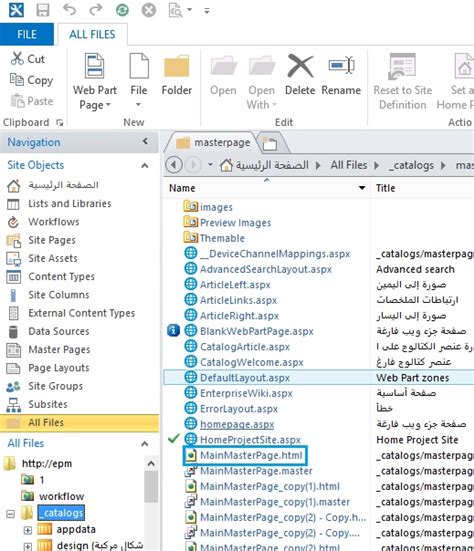Image resolution: width=474 pixels, height=551 pixels.
Task: Open Page Layouts
Action: (59, 368)
